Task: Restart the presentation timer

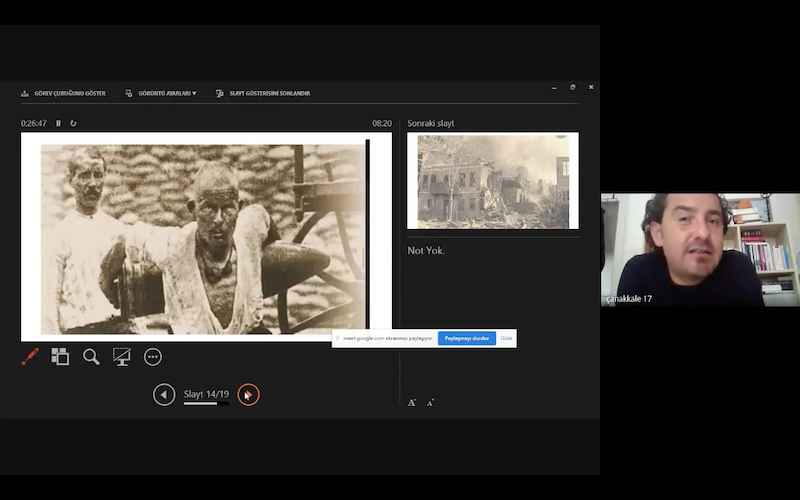Action: click(73, 123)
